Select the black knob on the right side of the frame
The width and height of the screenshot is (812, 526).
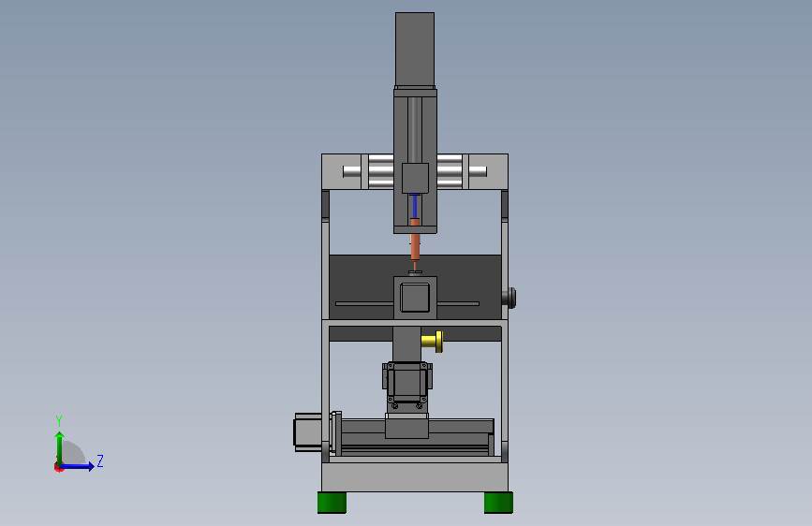[509, 298]
